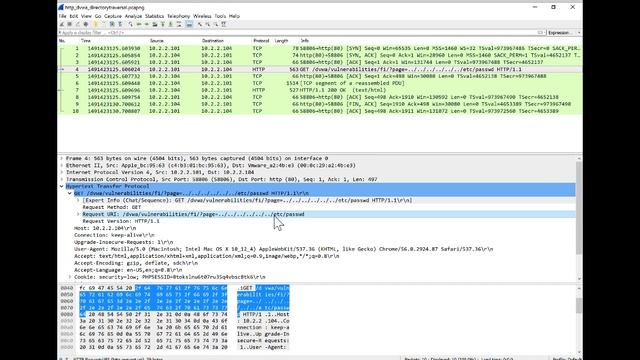
Task: Start capturing packets with the shark fin icon
Action: point(62,24)
